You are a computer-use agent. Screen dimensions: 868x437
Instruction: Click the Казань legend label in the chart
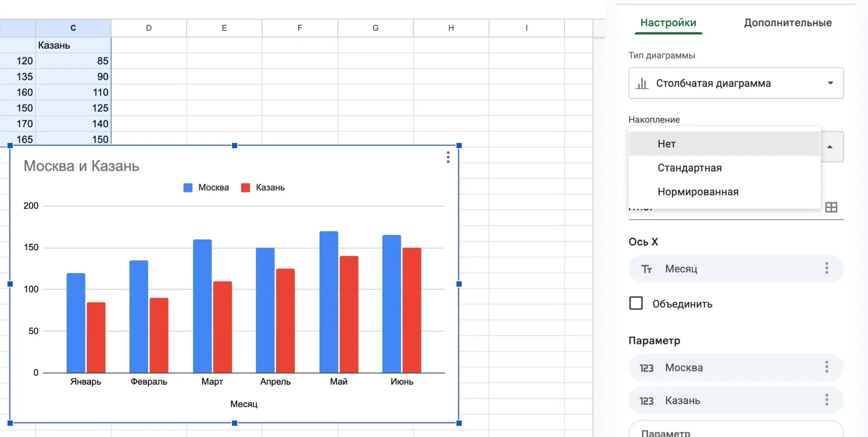point(270,188)
